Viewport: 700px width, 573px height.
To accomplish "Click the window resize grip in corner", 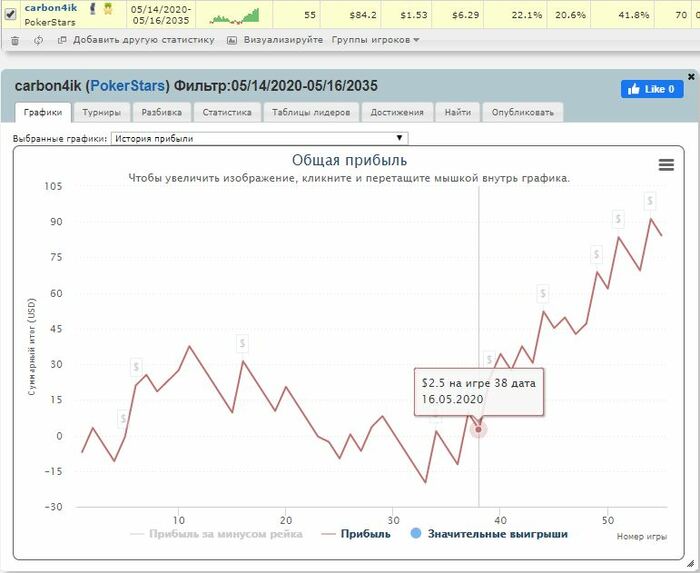I will 690,563.
